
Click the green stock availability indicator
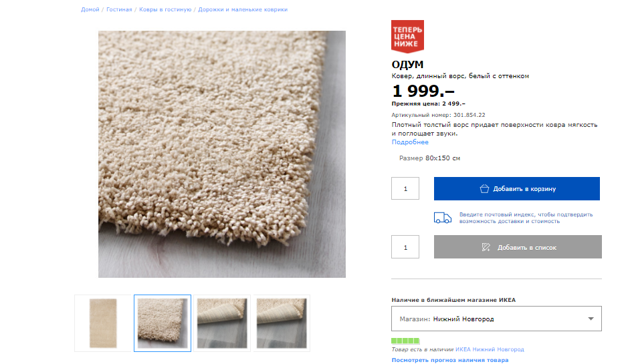(405, 341)
